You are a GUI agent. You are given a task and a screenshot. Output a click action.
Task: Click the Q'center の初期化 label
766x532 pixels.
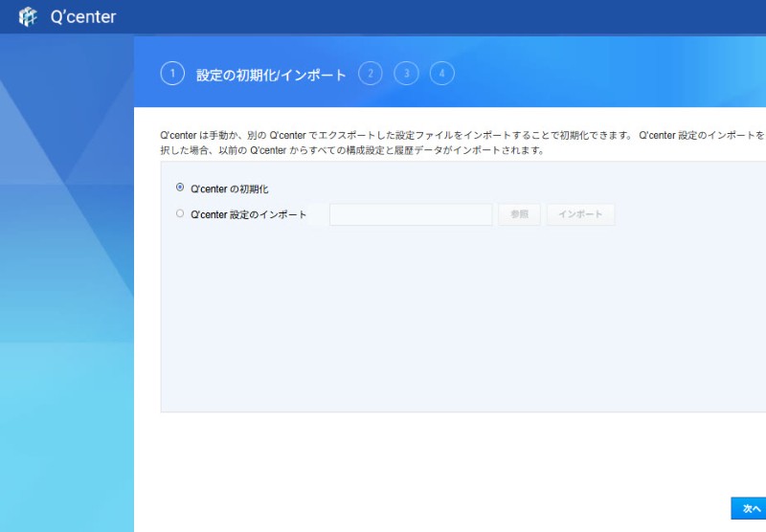tap(230, 188)
